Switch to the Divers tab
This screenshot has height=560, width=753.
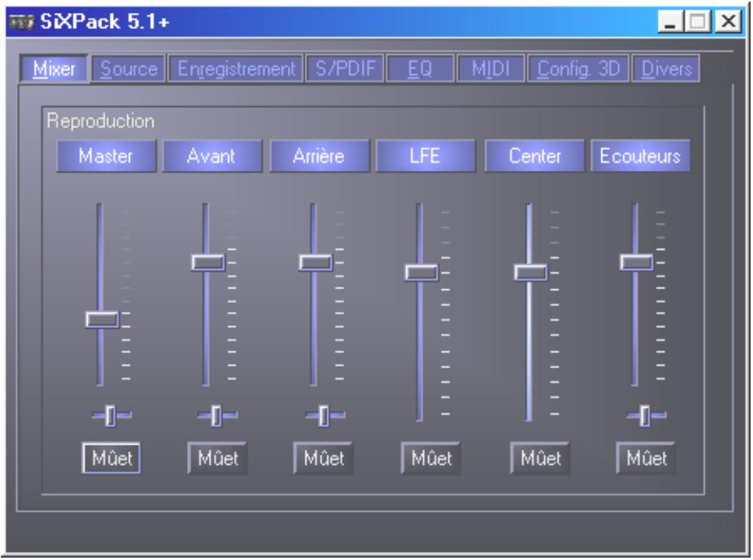[x=666, y=69]
